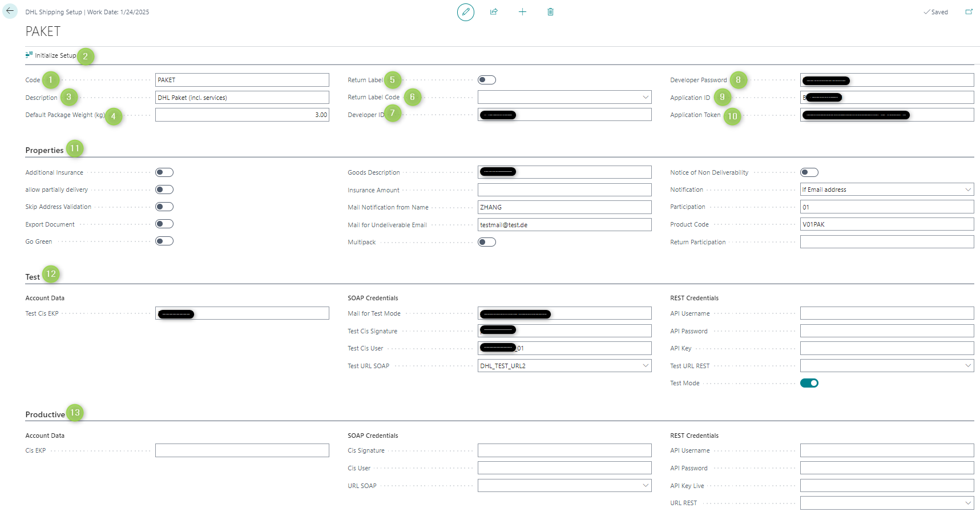
Task: Click productive API Username field
Action: click(887, 450)
